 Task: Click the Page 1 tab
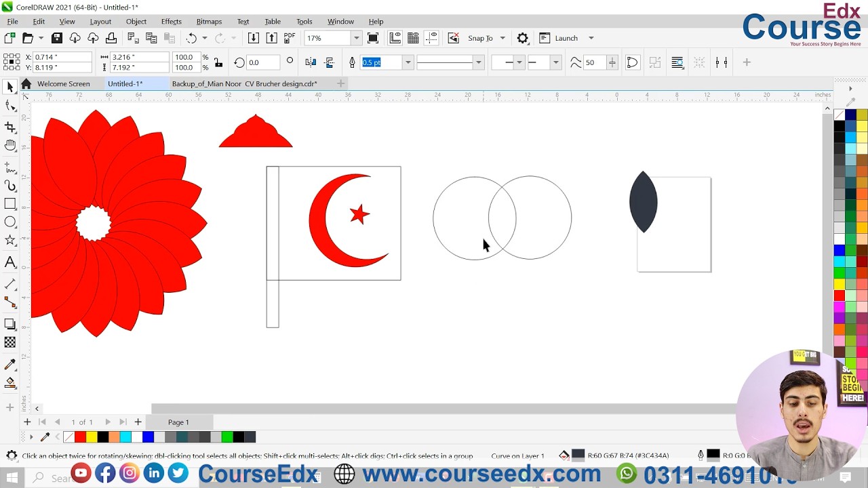click(x=178, y=422)
